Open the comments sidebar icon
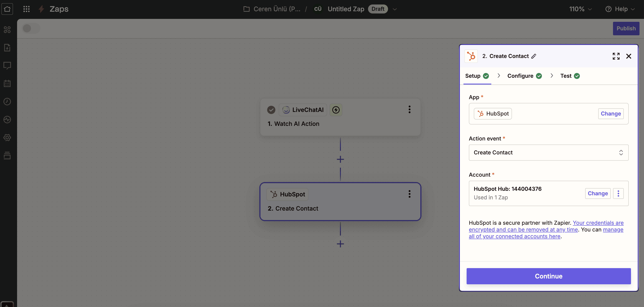The width and height of the screenshot is (644, 307). pos(7,66)
